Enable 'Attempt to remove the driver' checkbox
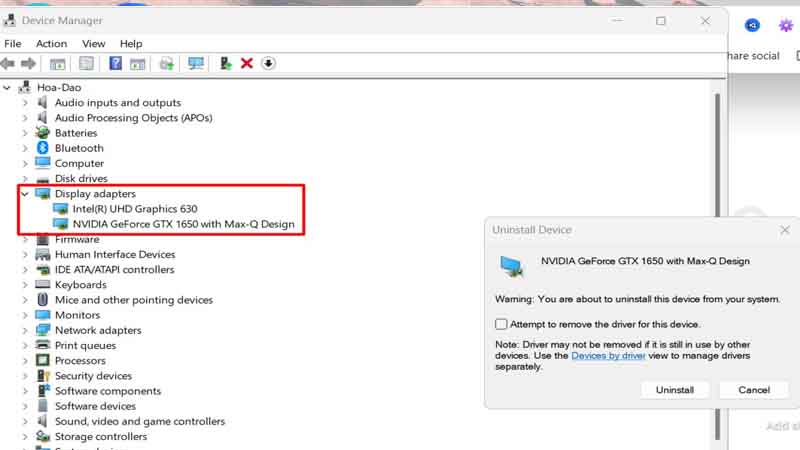Image resolution: width=800 pixels, height=450 pixels. [502, 324]
